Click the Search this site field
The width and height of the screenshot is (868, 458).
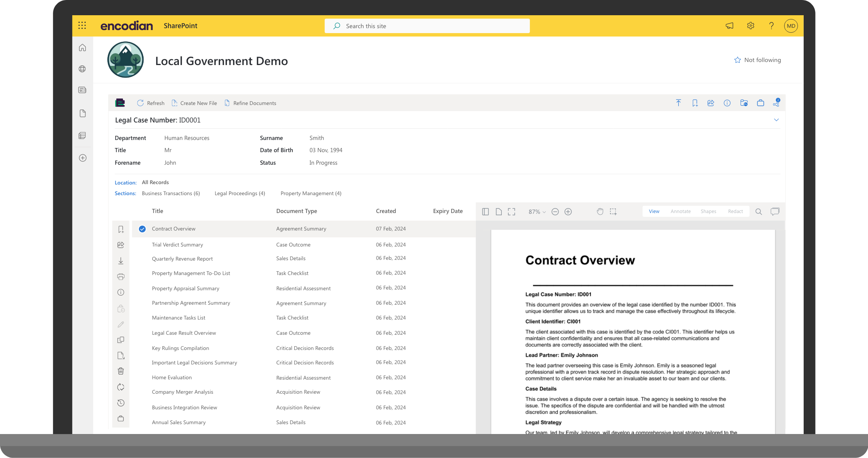click(427, 26)
